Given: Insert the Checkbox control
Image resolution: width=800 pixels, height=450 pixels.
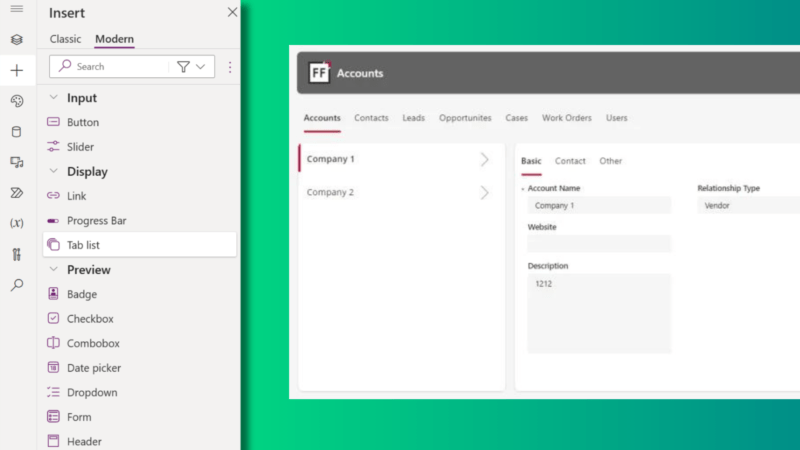Looking at the screenshot, I should (90, 319).
